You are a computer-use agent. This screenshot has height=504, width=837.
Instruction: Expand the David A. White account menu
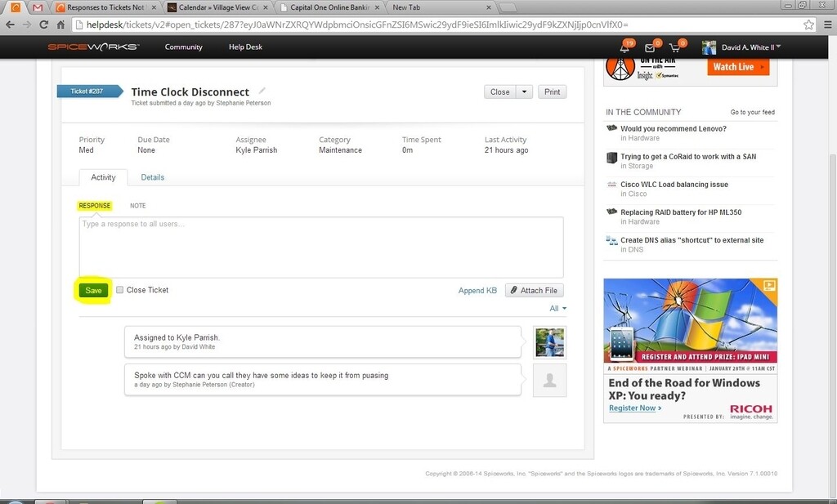click(747, 47)
